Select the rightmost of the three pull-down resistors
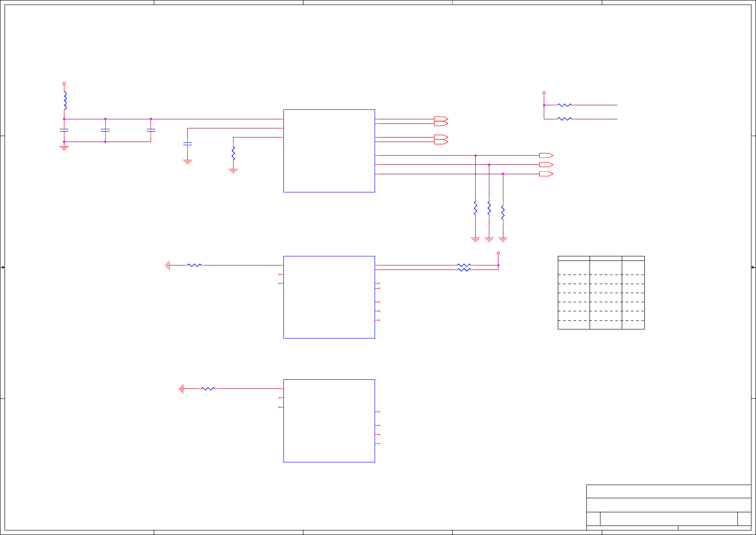This screenshot has width=756, height=535. click(503, 213)
